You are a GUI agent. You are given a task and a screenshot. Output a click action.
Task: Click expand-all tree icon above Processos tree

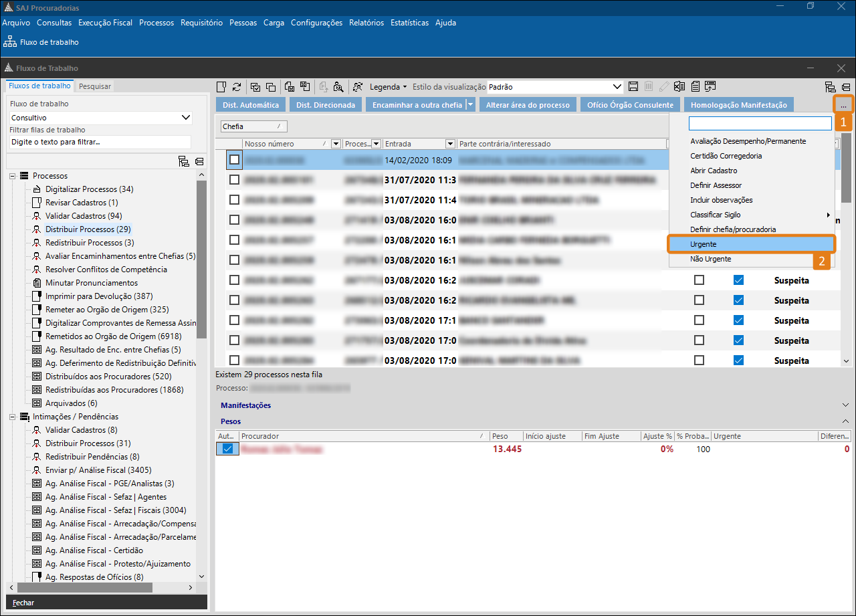(184, 161)
